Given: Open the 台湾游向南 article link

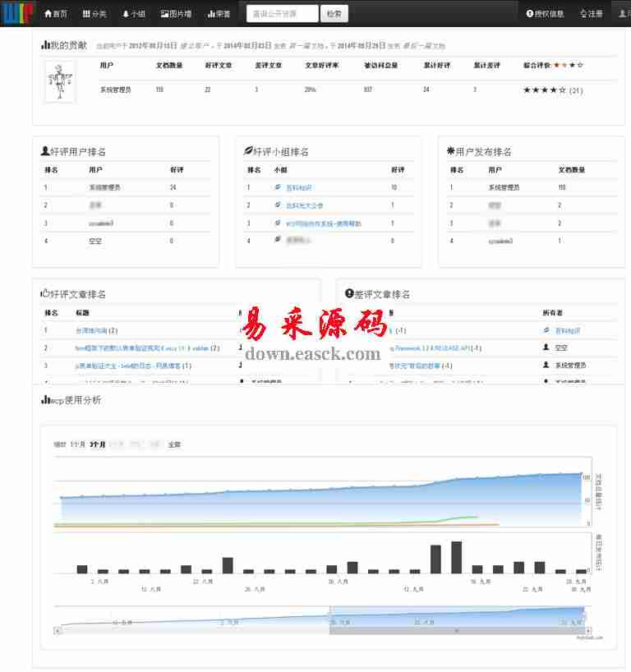Looking at the screenshot, I should pos(91,330).
